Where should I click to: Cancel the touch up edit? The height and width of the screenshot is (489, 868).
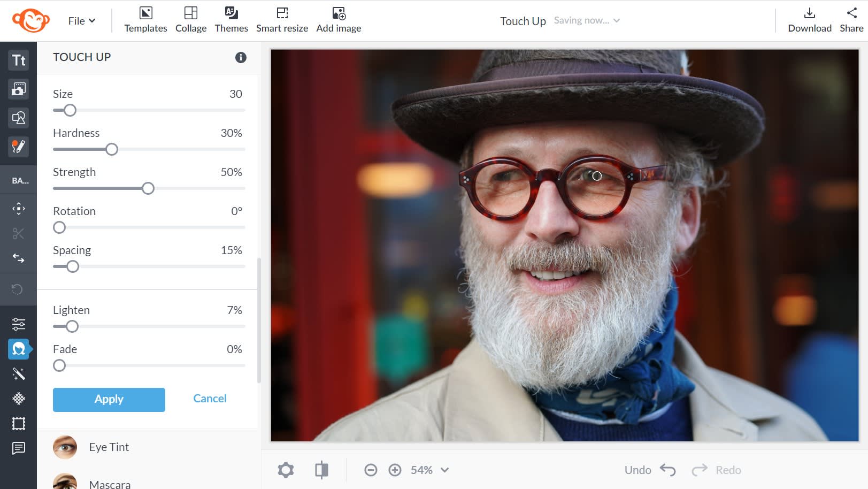click(x=210, y=399)
